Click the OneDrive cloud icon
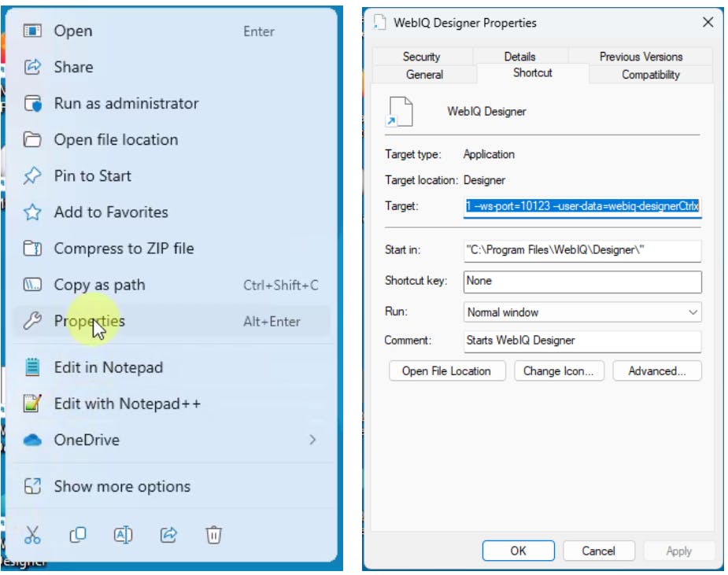 click(x=32, y=440)
